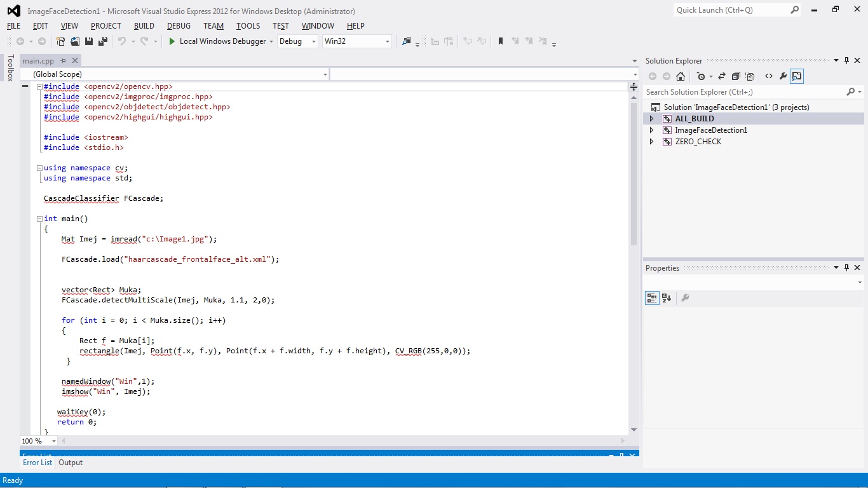Viewport: 868px width, 488px height.
Task: Click the Collapse All icon in Solution Explorer
Action: (x=736, y=76)
